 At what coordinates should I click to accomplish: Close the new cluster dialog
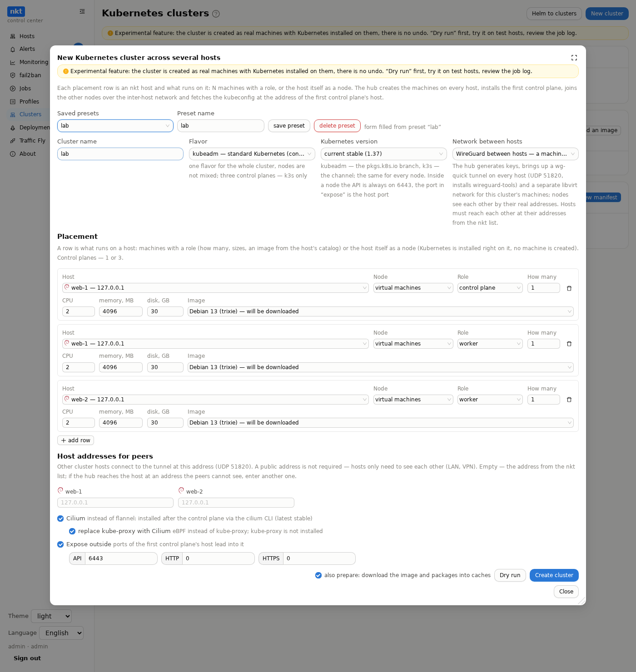(566, 592)
